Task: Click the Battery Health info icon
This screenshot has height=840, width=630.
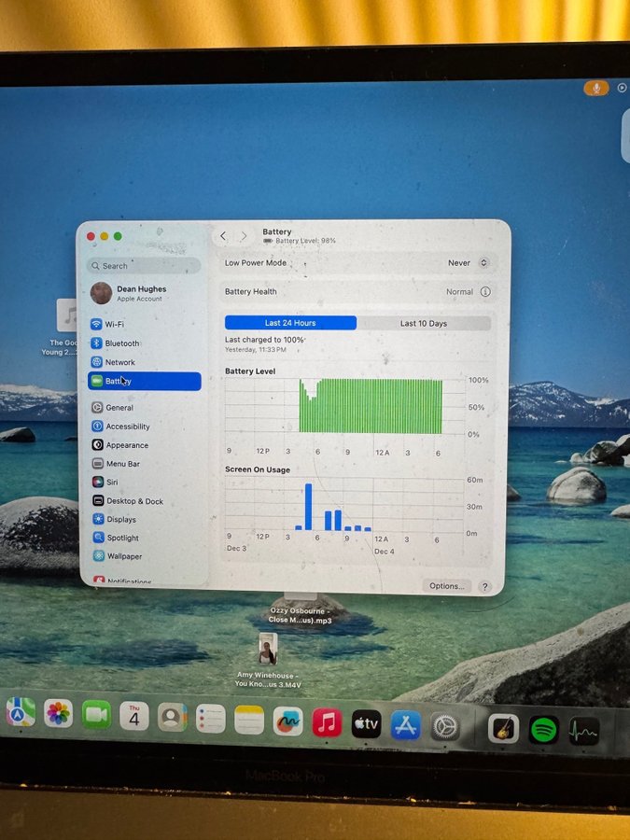Action: pyautogui.click(x=485, y=292)
